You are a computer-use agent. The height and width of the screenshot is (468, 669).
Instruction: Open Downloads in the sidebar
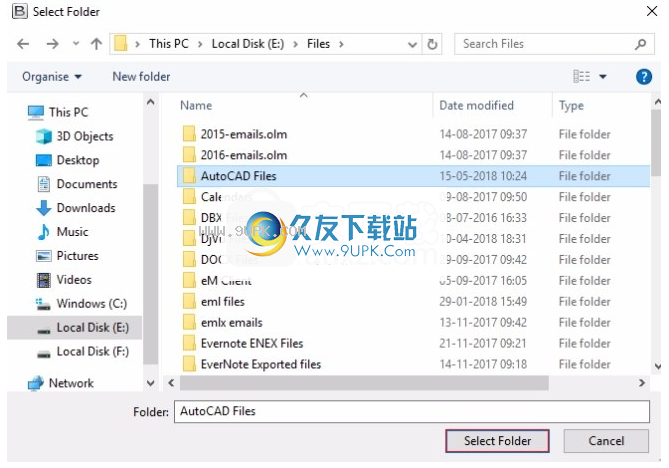(76, 208)
